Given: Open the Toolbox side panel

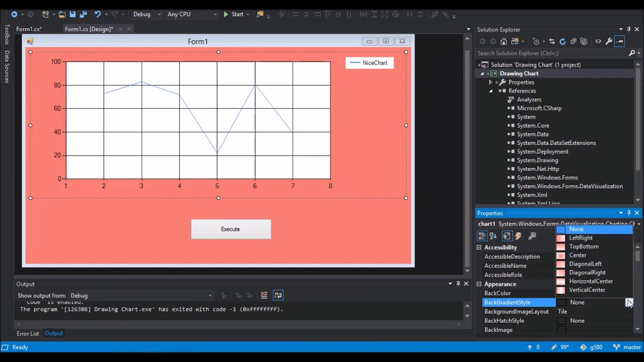Looking at the screenshot, I should coord(7,35).
